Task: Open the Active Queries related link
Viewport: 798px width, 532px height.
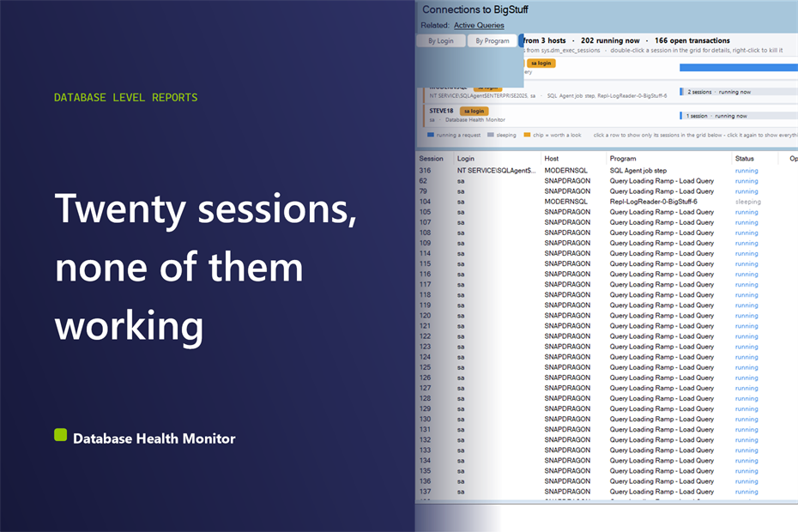Action: pyautogui.click(x=479, y=25)
